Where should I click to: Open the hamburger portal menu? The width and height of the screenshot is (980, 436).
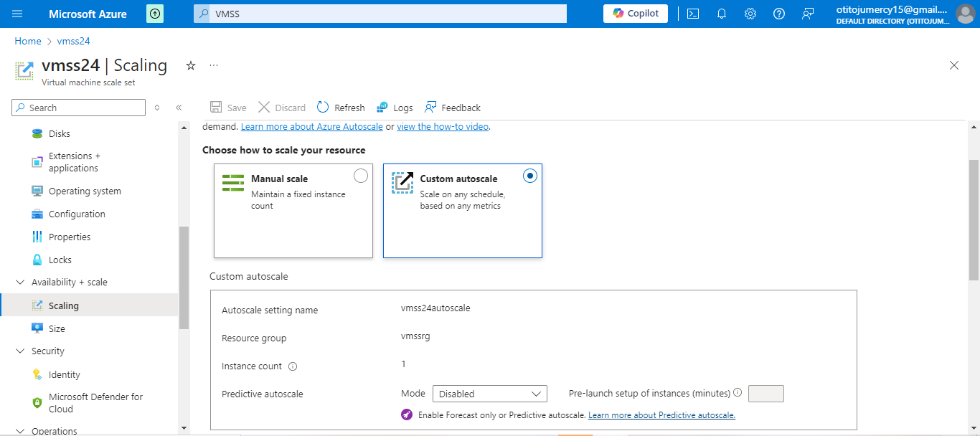18,14
